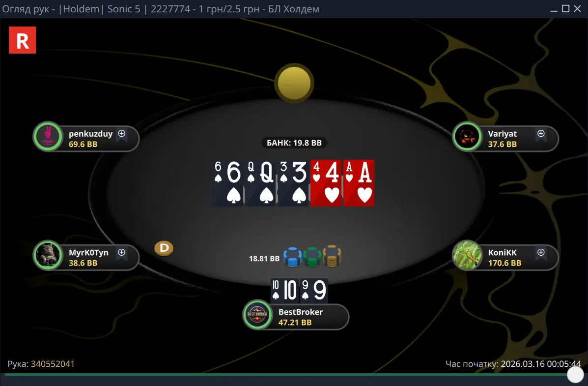Click the red R replayer logo

pos(23,40)
